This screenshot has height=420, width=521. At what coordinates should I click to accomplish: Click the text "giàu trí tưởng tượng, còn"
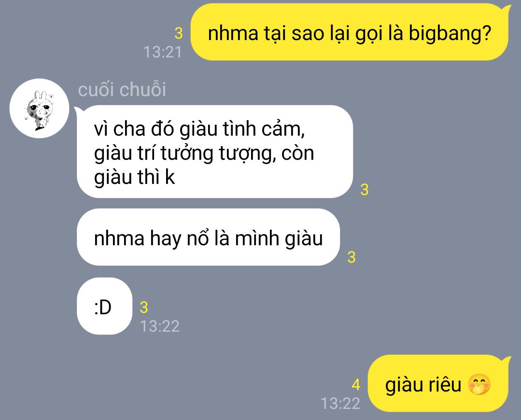click(x=204, y=154)
